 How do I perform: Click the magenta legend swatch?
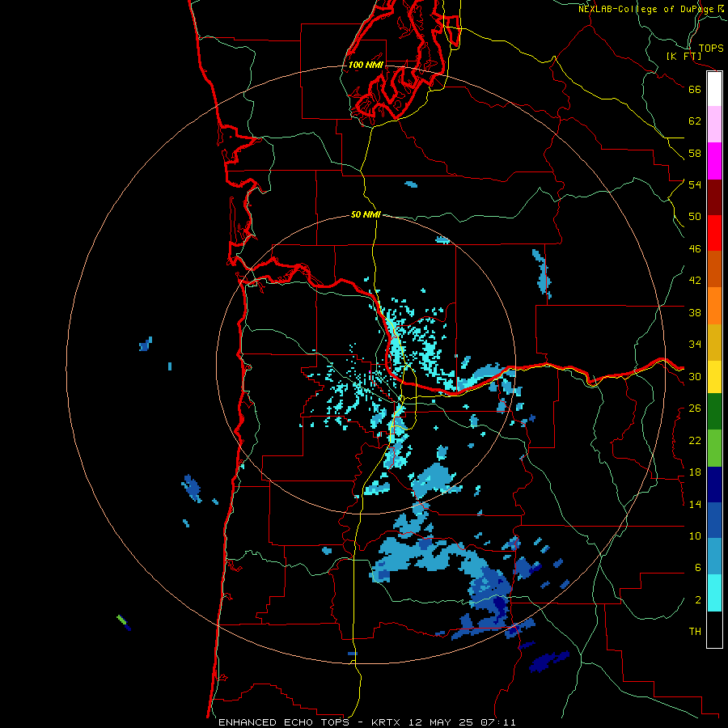(714, 161)
